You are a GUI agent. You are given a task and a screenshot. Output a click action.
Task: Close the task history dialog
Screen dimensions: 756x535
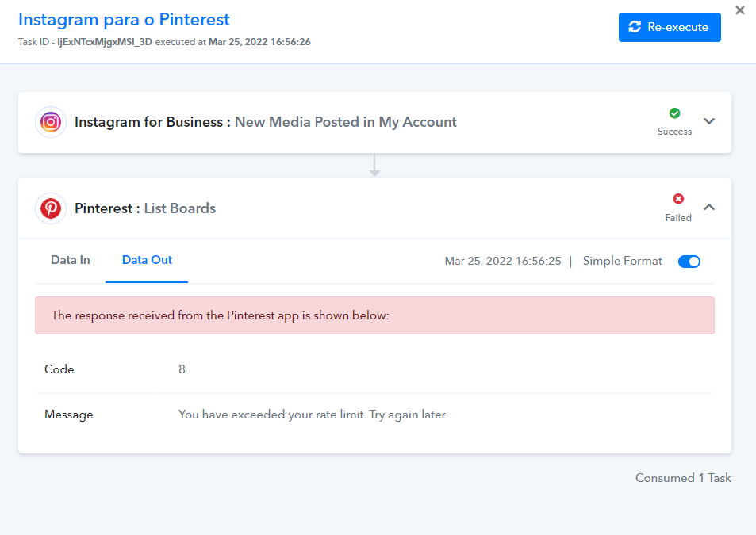pyautogui.click(x=740, y=10)
